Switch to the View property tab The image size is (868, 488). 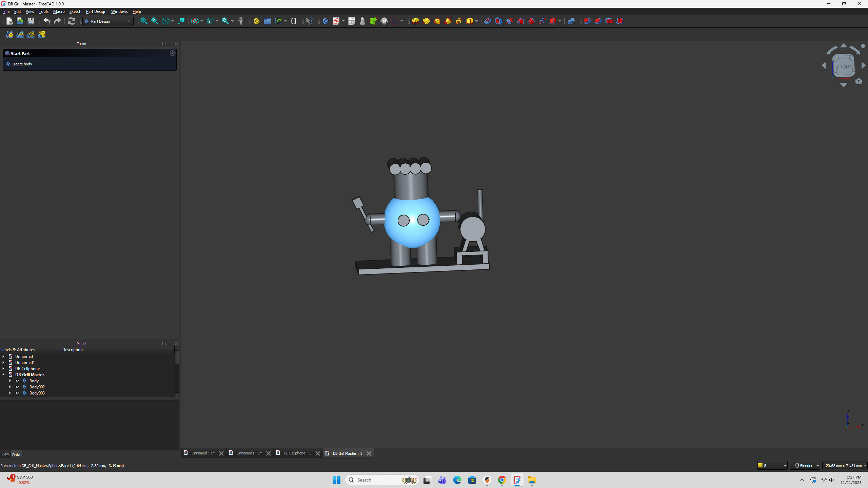(5, 454)
